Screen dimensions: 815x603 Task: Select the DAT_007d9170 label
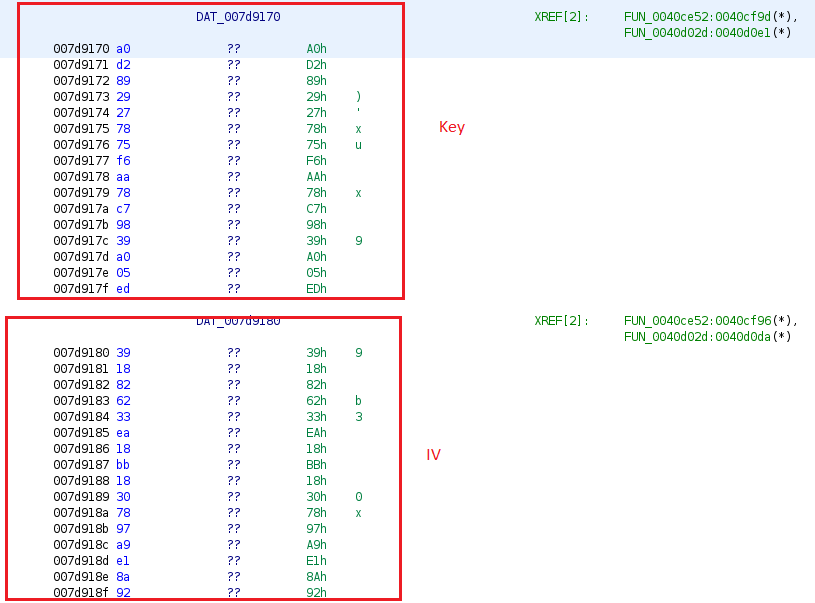[x=238, y=17]
